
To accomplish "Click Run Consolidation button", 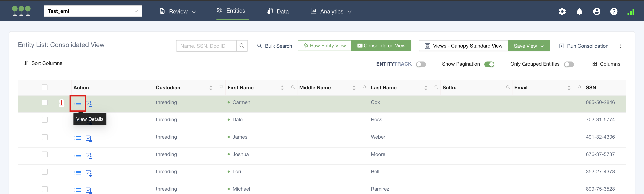I will pyautogui.click(x=584, y=46).
